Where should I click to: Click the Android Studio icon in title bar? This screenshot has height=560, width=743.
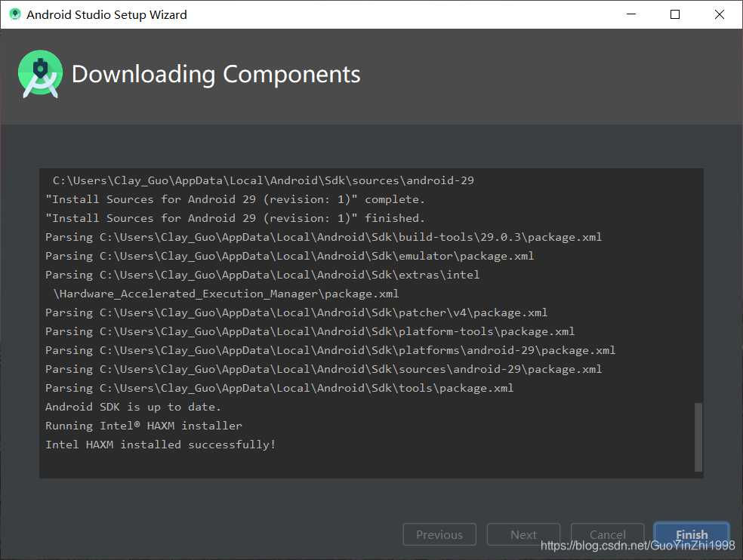14,14
